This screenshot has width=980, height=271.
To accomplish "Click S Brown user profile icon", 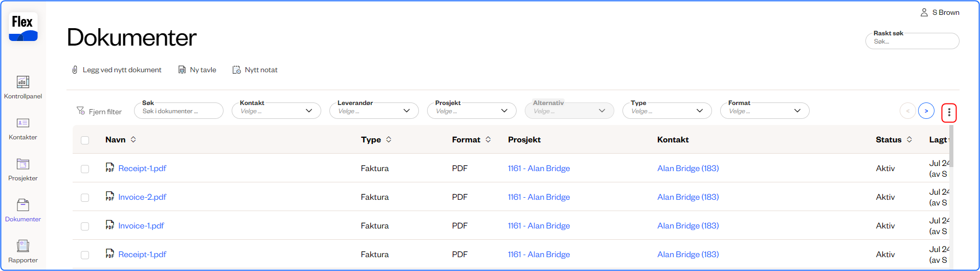I will (x=924, y=12).
